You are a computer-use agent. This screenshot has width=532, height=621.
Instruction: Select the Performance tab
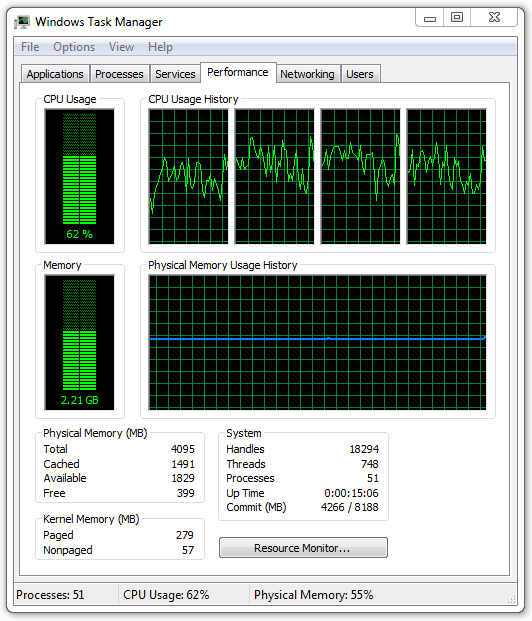click(238, 72)
